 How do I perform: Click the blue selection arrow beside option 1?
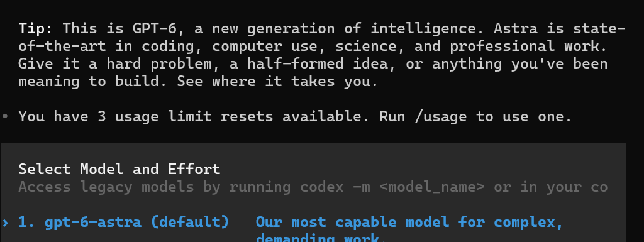click(5, 223)
